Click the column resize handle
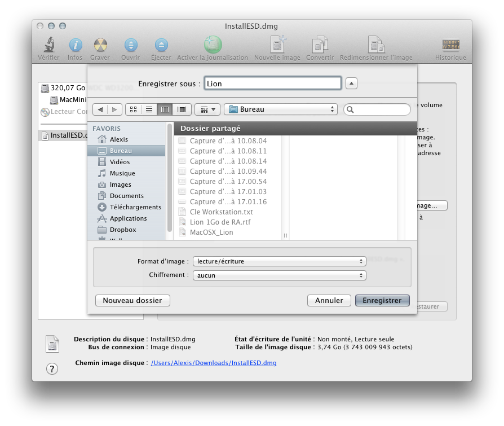 pyautogui.click(x=285, y=235)
